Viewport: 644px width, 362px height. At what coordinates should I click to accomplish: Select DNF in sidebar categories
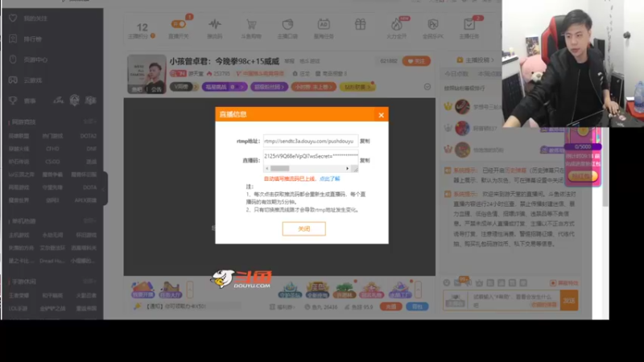(x=92, y=149)
